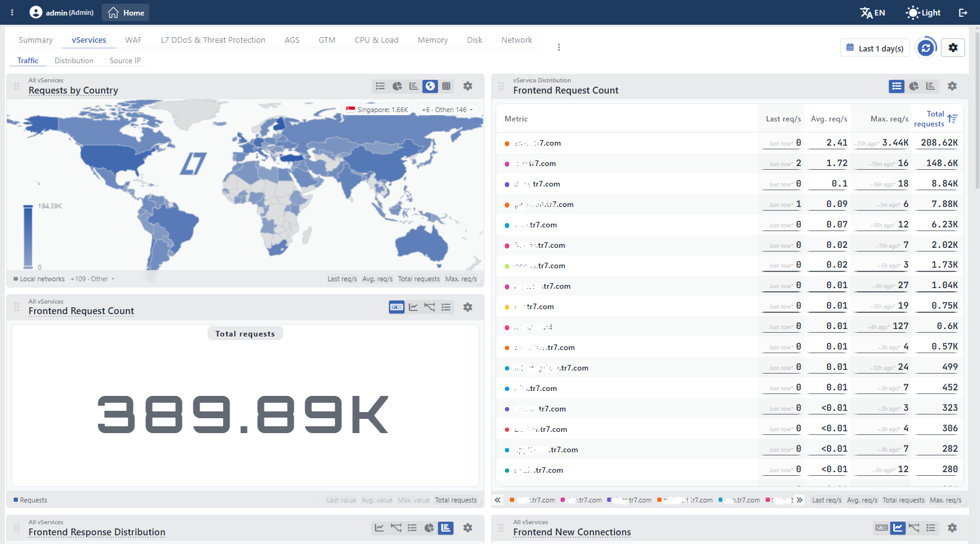Go to Home
Image resolution: width=980 pixels, height=544 pixels.
click(126, 12)
